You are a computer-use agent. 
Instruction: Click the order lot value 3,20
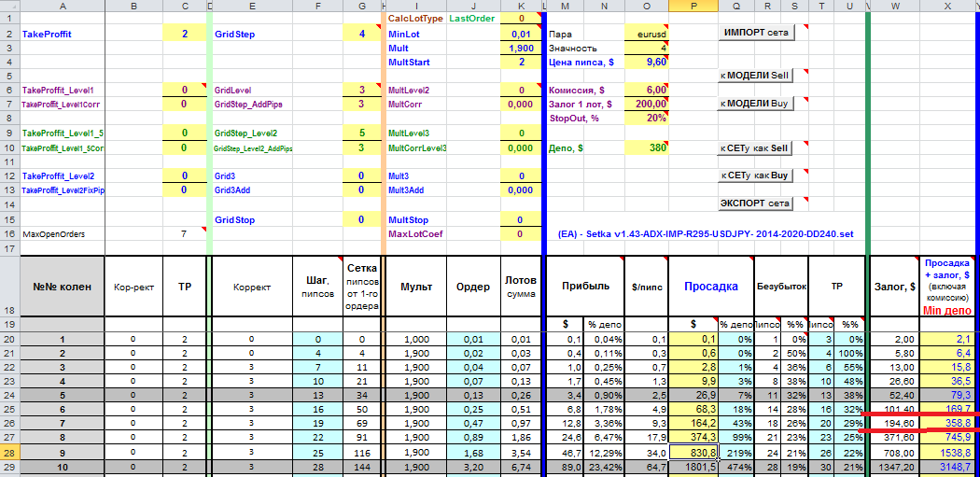pos(473,467)
